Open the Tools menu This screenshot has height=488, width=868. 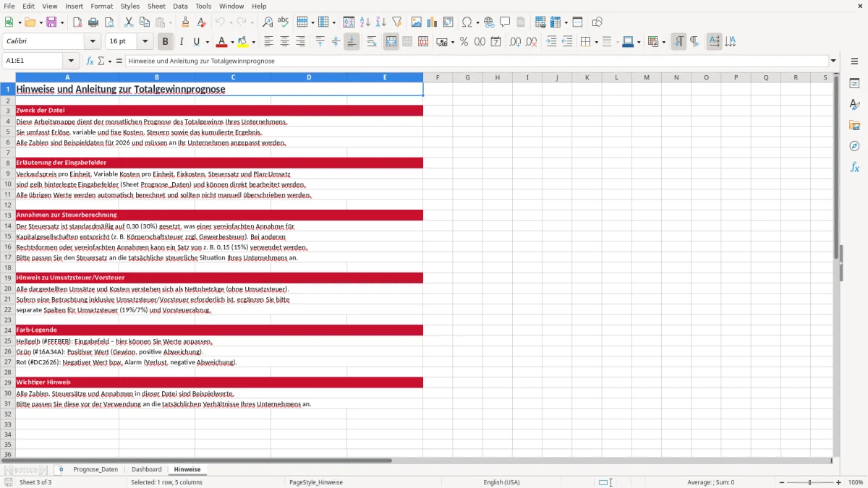pos(203,6)
